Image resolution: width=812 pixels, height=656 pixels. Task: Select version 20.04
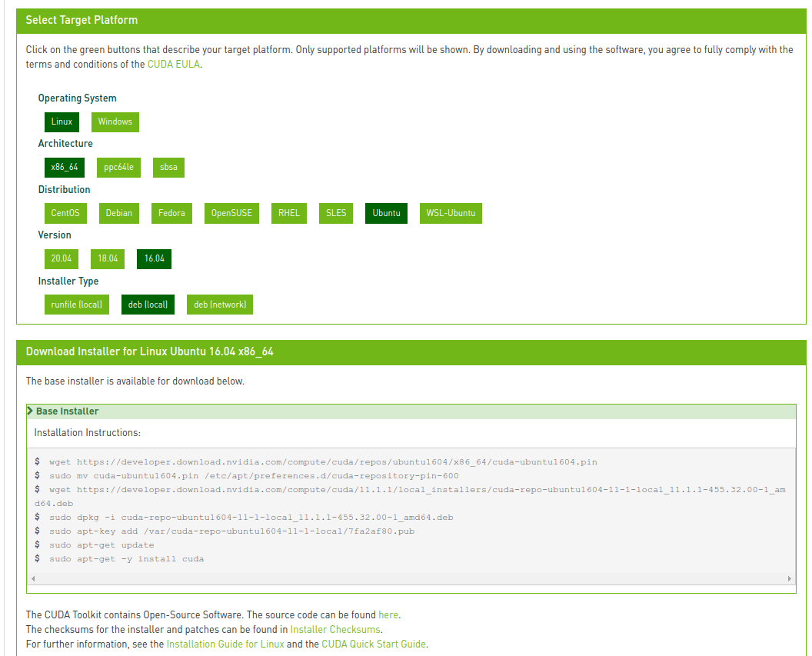pos(61,259)
